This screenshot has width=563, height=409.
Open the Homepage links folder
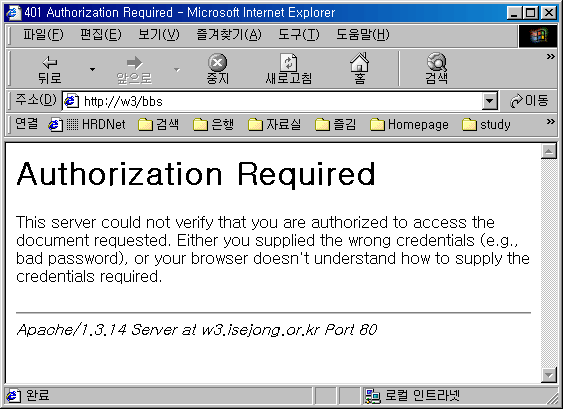pyautogui.click(x=409, y=125)
